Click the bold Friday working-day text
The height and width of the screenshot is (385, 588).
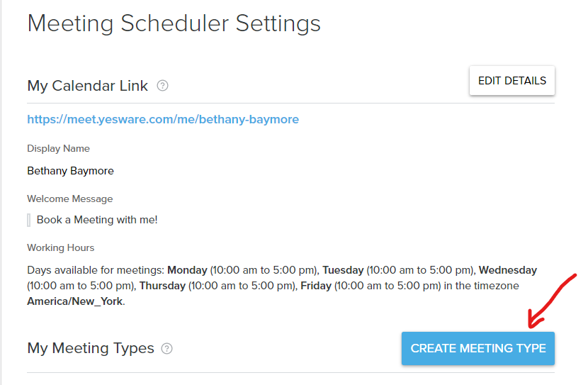pyautogui.click(x=316, y=286)
